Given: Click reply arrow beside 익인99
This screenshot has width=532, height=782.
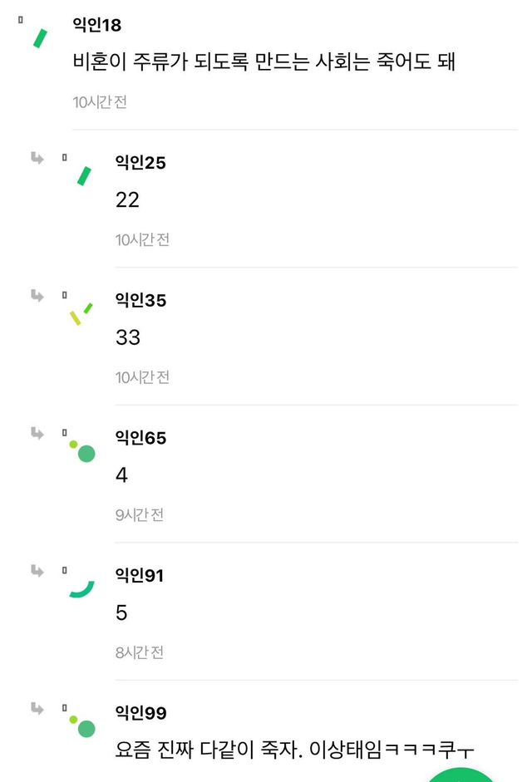Looking at the screenshot, I should (37, 708).
